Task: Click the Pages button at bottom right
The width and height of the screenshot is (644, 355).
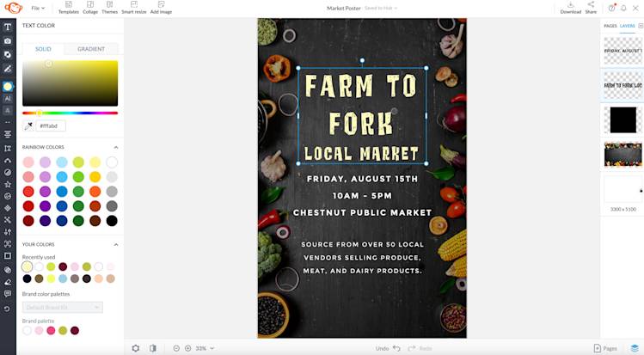Action: click(605, 348)
